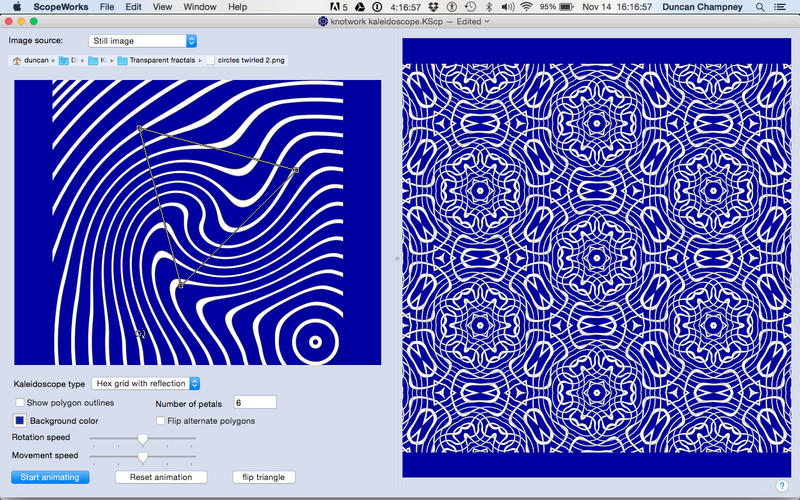The height and width of the screenshot is (500, 800).
Task: Click the Help question mark button
Action: click(x=782, y=486)
